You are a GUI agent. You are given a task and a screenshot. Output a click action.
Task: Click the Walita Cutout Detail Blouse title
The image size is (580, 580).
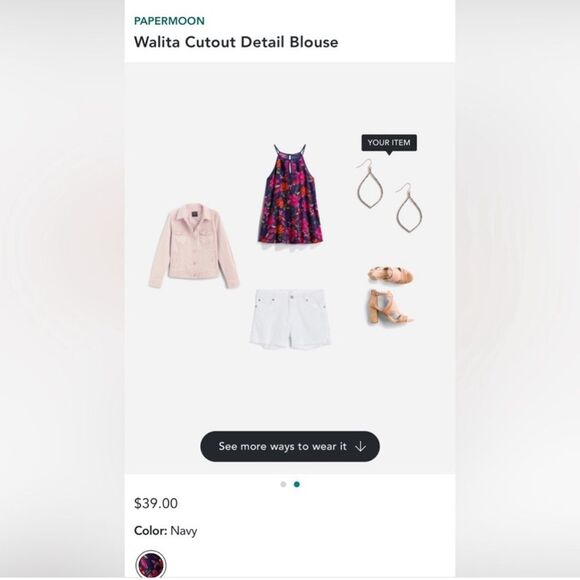(236, 42)
